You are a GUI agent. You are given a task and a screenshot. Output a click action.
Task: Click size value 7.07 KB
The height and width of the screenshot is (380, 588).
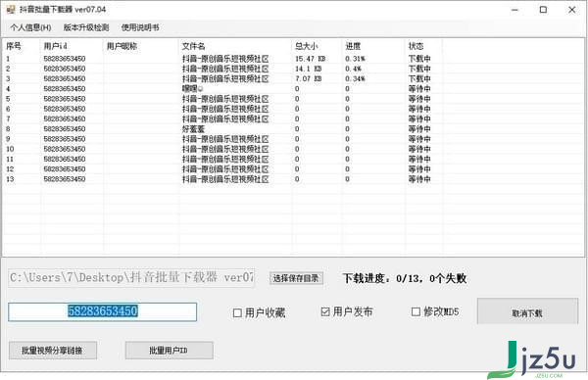[309, 78]
